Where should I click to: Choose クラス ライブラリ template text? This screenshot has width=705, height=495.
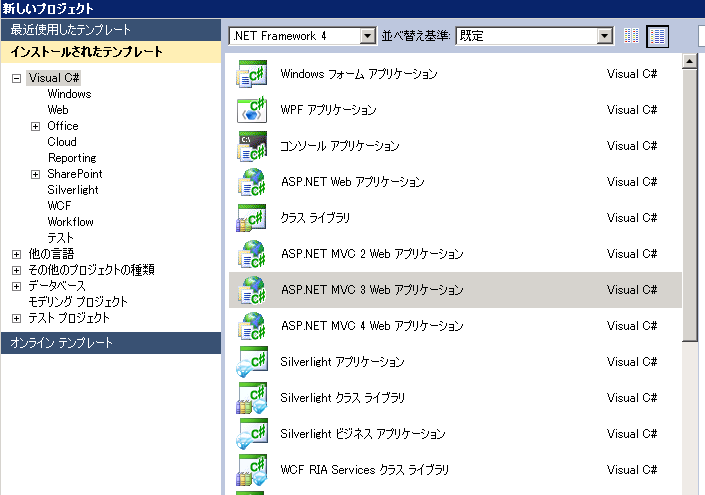point(315,218)
